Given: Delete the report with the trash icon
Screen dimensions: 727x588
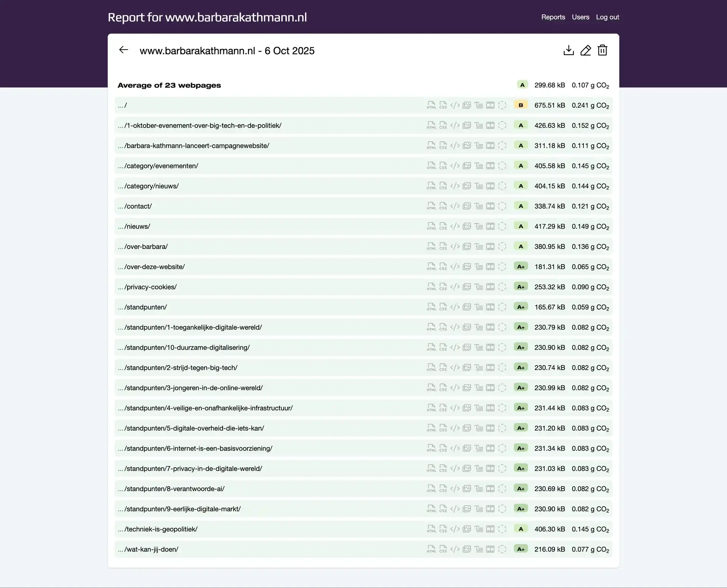Looking at the screenshot, I should tap(602, 50).
